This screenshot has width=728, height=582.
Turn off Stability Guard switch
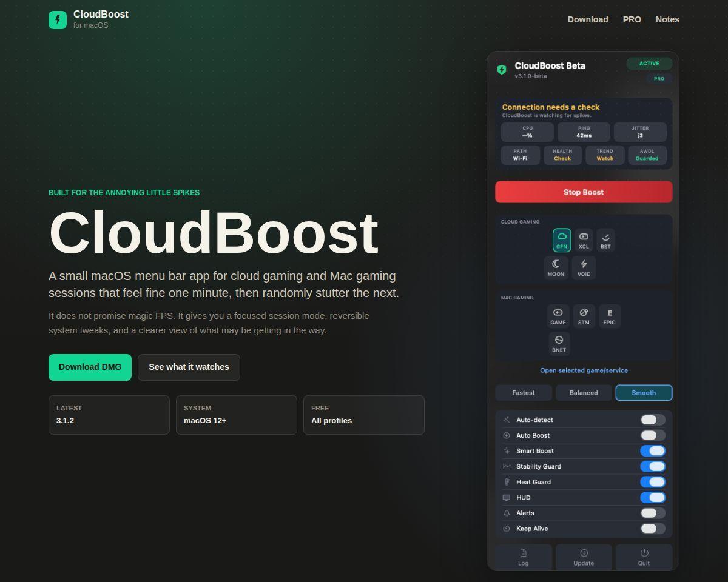(x=653, y=466)
